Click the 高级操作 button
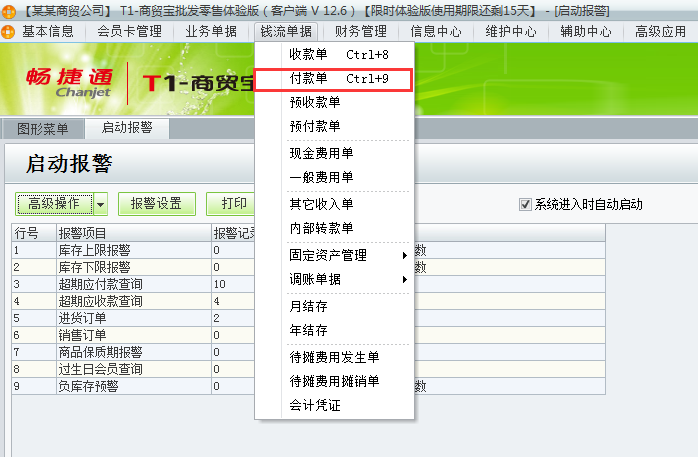698x457 pixels. click(x=54, y=204)
